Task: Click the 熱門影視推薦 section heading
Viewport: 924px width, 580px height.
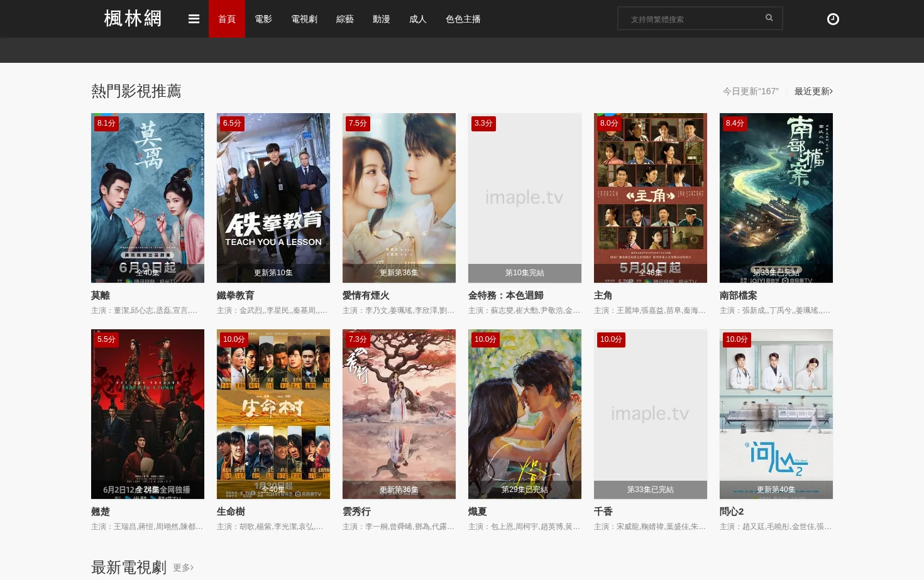Action: 136,91
